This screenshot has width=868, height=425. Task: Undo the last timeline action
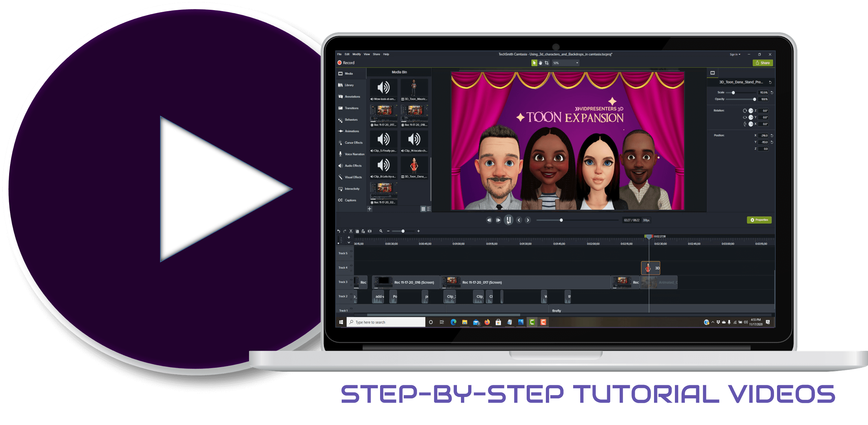click(339, 231)
